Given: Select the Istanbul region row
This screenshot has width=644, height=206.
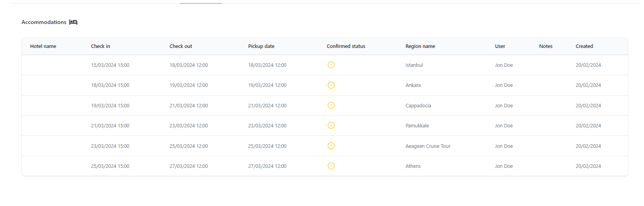Looking at the screenshot, I should point(414,65).
